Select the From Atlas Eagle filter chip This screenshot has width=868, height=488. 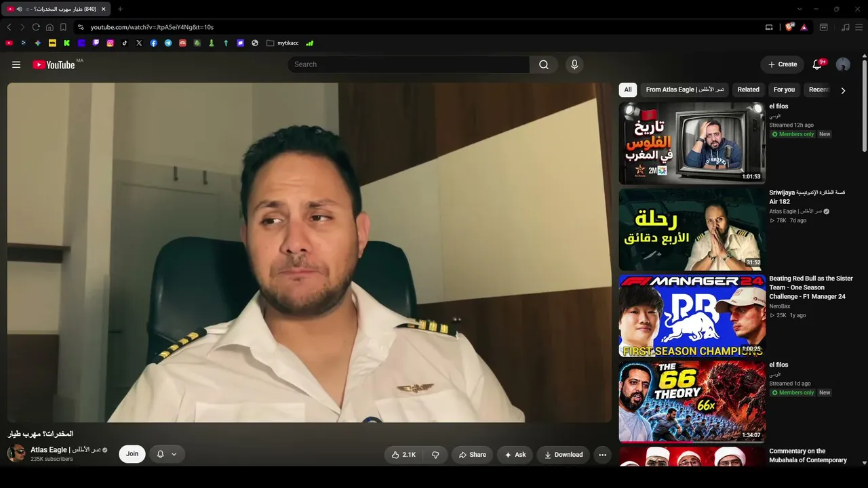tap(685, 89)
